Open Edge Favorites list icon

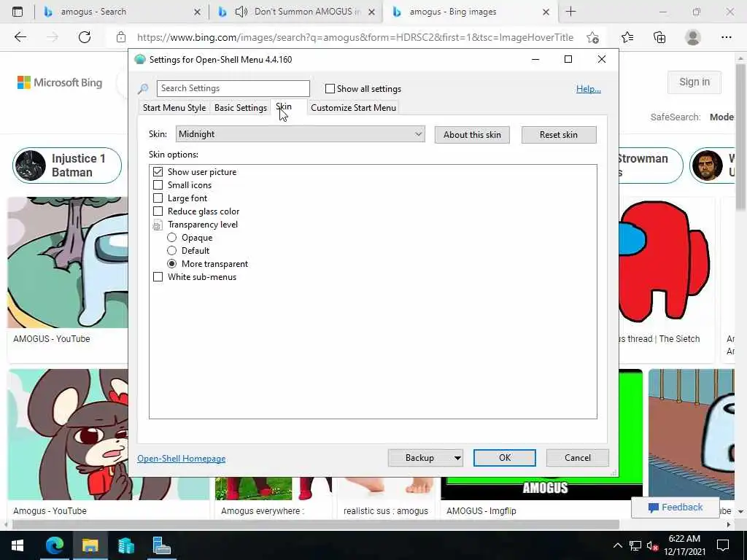point(627,37)
